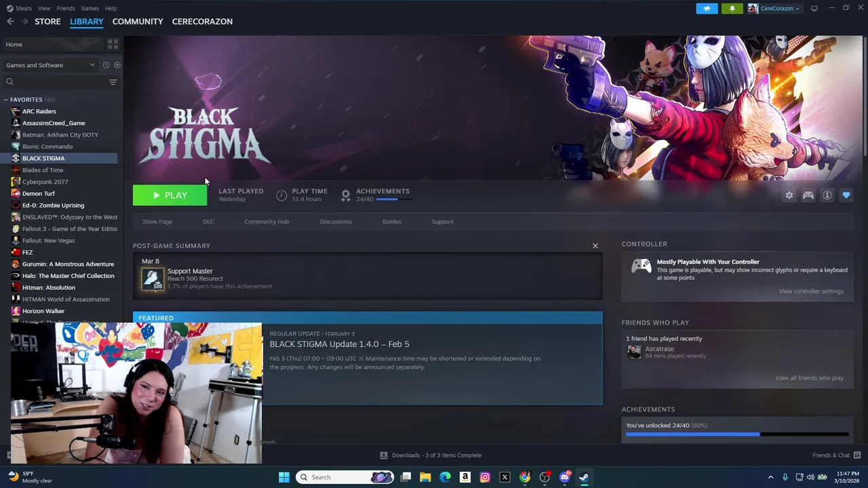Switch library to grid collections view
The image size is (868, 488).
[113, 45]
